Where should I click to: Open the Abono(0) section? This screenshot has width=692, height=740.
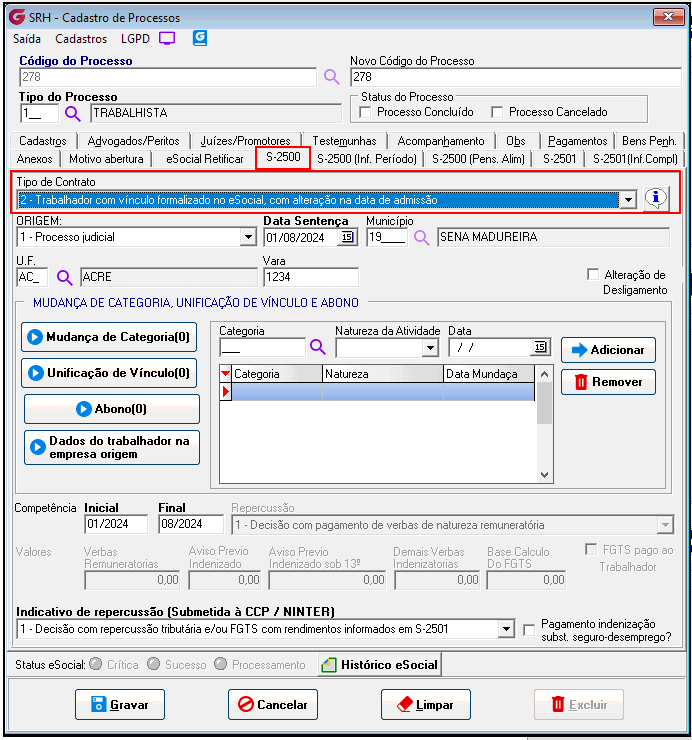pos(112,409)
